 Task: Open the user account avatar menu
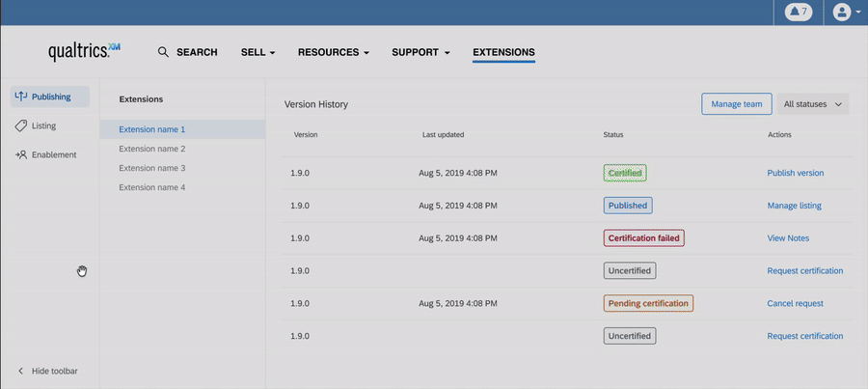coord(841,12)
